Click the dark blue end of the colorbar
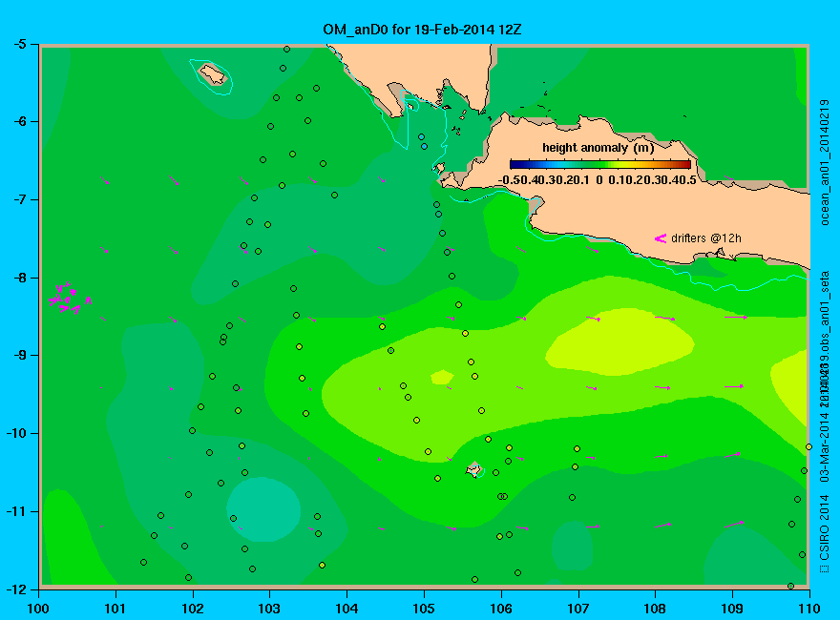 514,164
